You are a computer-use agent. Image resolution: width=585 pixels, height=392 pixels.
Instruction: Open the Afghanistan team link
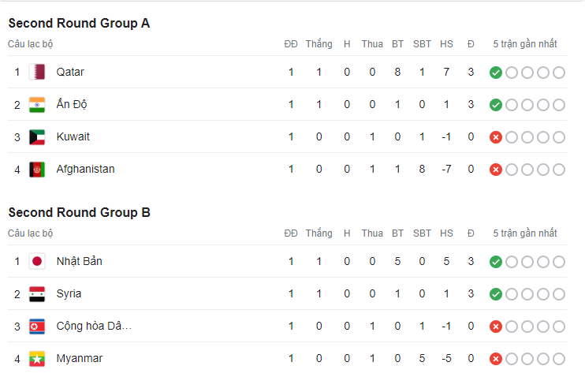click(x=85, y=169)
